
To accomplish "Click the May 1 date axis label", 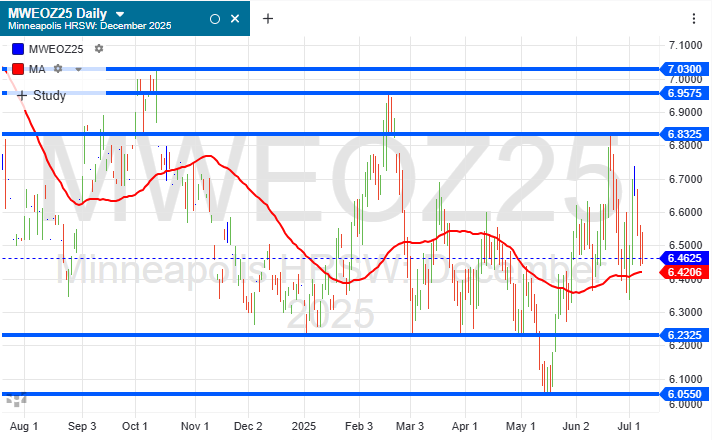I will point(520,426).
